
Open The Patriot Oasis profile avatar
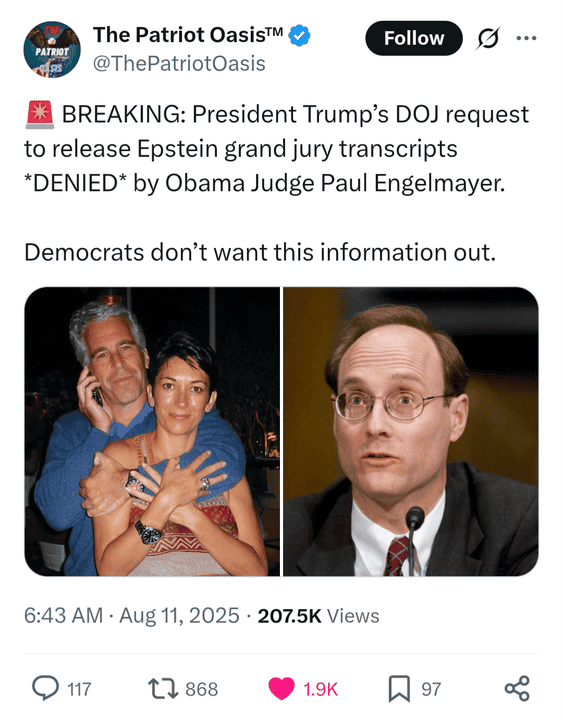52,49
